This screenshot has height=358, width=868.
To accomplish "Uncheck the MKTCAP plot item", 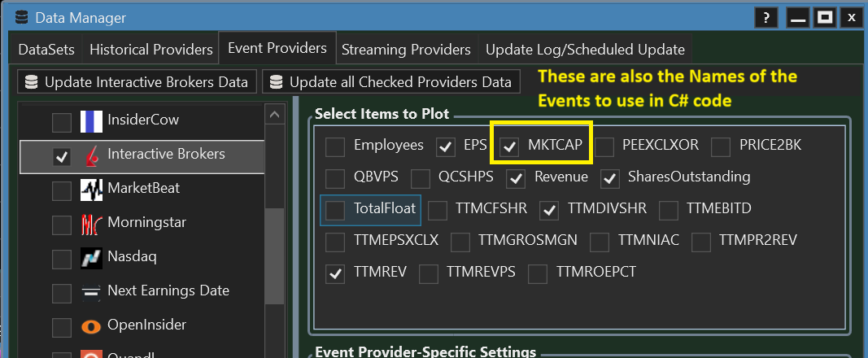I will tap(508, 146).
